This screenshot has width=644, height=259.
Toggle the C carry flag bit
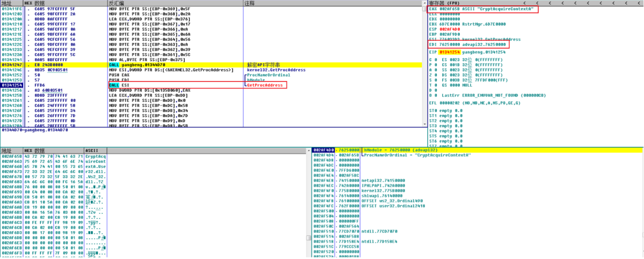436,60
